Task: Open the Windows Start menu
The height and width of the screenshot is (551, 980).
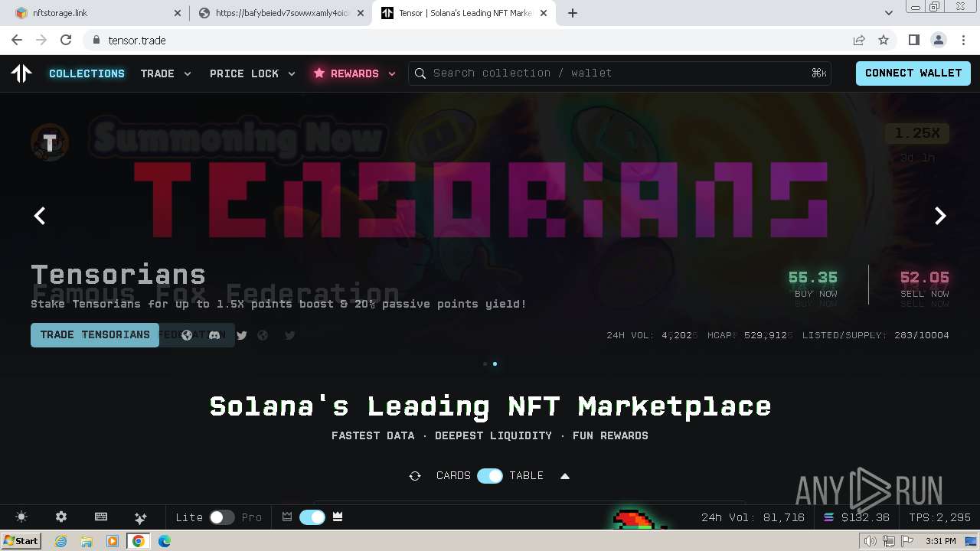Action: click(21, 541)
